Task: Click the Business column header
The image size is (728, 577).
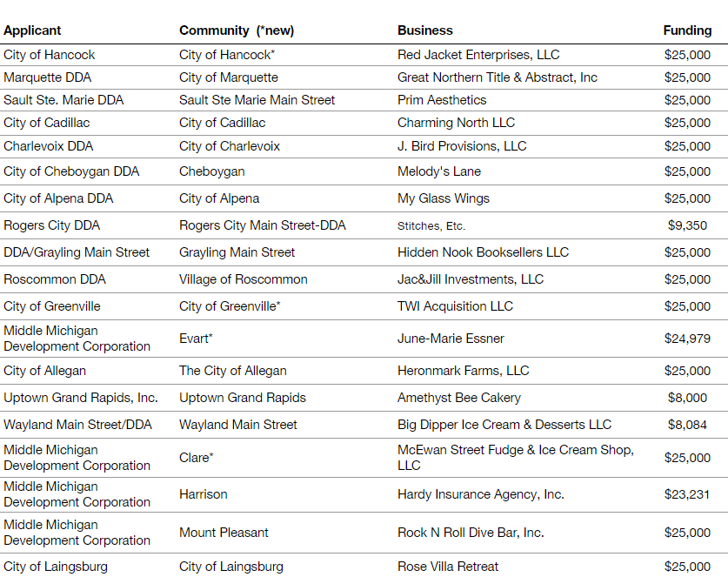Action: pos(425,30)
